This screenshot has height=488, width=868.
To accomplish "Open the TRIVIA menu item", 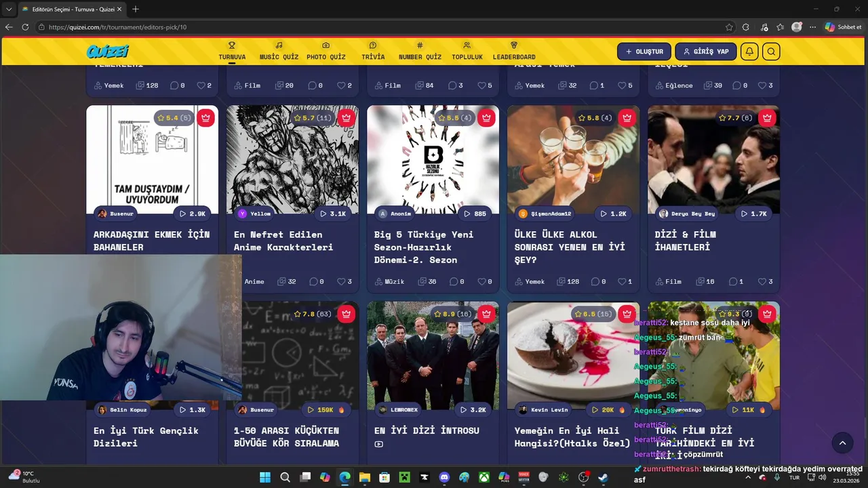I will 373,52.
